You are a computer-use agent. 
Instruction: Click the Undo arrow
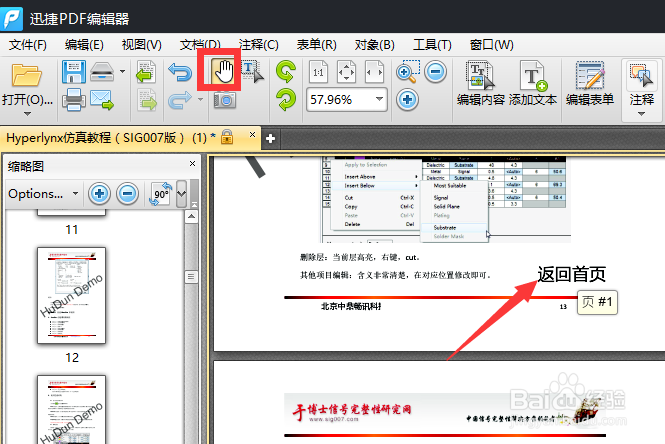(x=180, y=72)
